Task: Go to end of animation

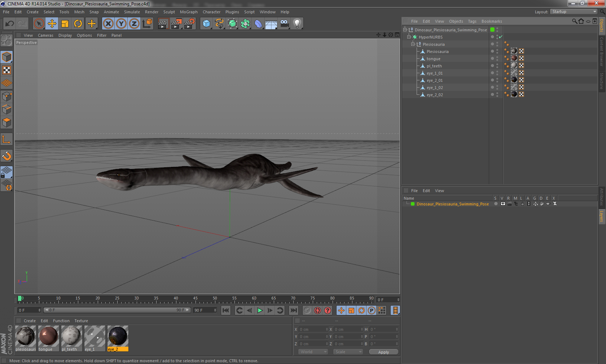Action: (x=294, y=310)
